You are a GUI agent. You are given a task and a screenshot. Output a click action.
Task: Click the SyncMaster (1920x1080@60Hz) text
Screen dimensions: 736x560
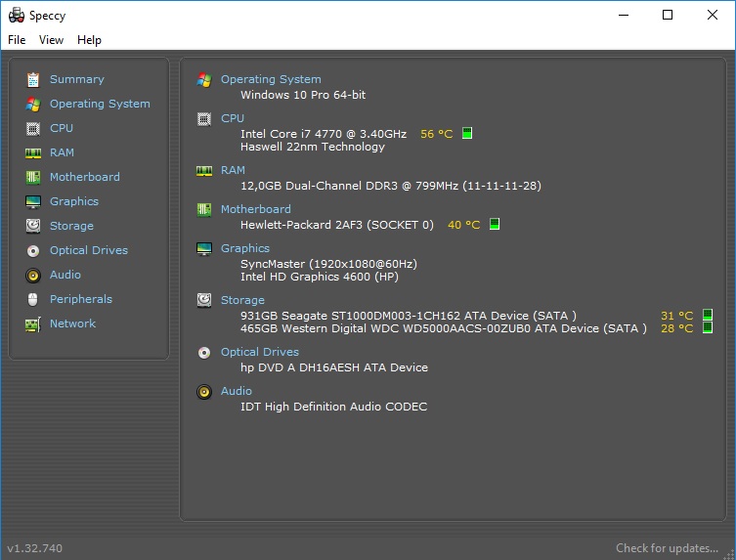[x=328, y=264]
